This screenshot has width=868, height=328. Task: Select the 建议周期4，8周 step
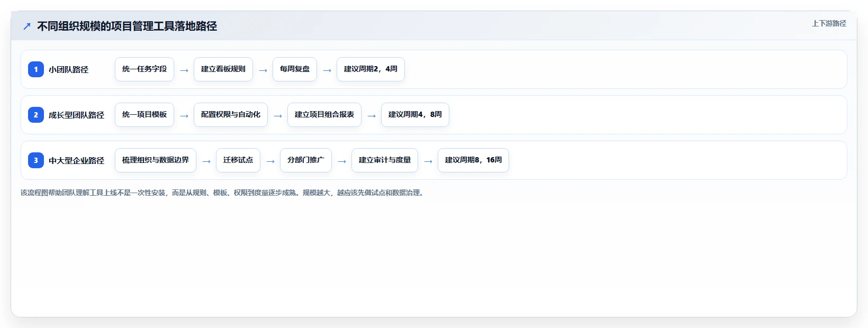[x=415, y=115]
